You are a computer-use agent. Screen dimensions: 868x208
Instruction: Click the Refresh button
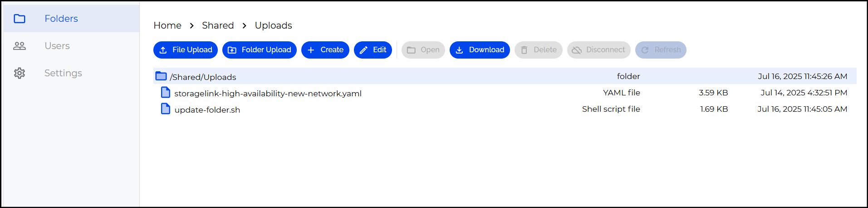pos(661,50)
